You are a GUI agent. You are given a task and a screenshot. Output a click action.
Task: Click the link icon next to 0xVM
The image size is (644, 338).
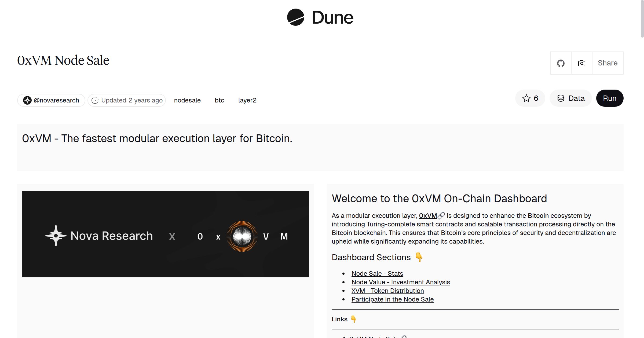tap(442, 215)
